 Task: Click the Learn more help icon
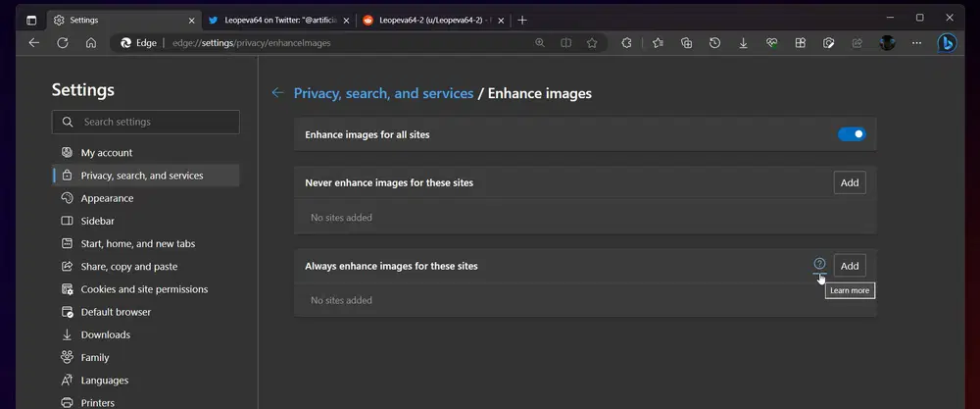tap(819, 264)
